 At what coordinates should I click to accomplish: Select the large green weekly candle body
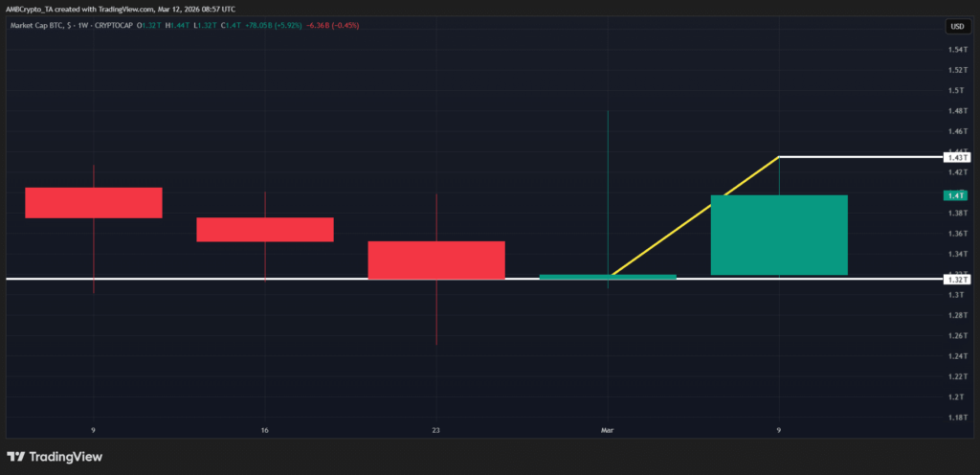[x=779, y=235]
